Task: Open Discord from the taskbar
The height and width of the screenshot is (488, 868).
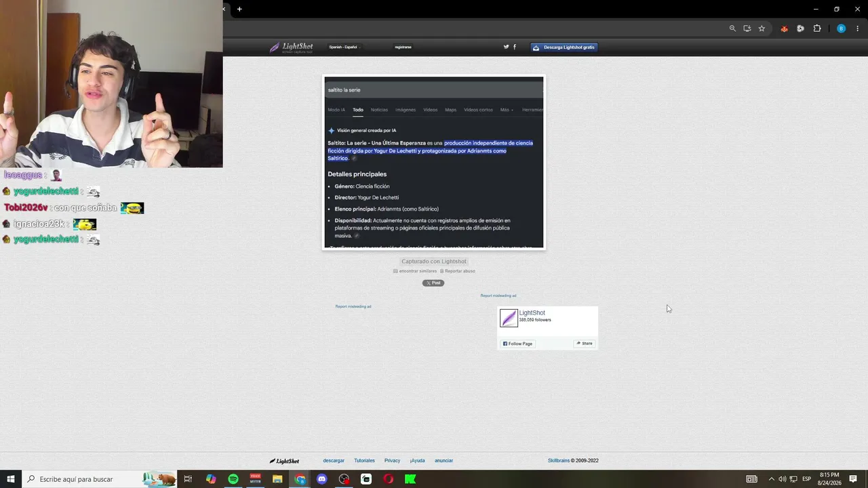Action: pos(322,479)
